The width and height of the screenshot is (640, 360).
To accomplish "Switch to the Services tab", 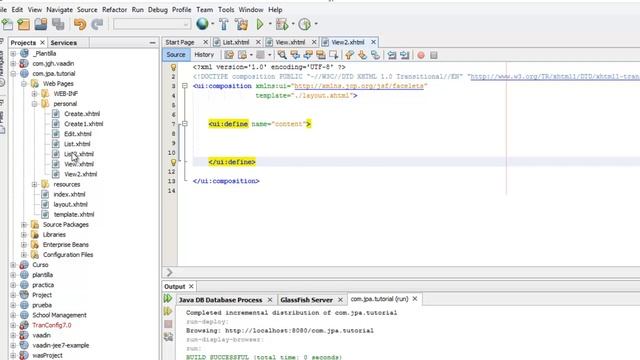I will pos(64,42).
